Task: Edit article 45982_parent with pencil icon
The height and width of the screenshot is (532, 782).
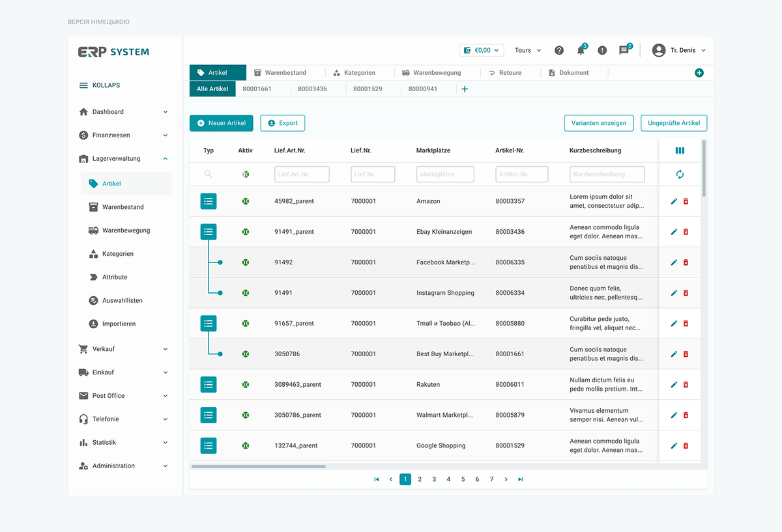Action: (x=674, y=201)
